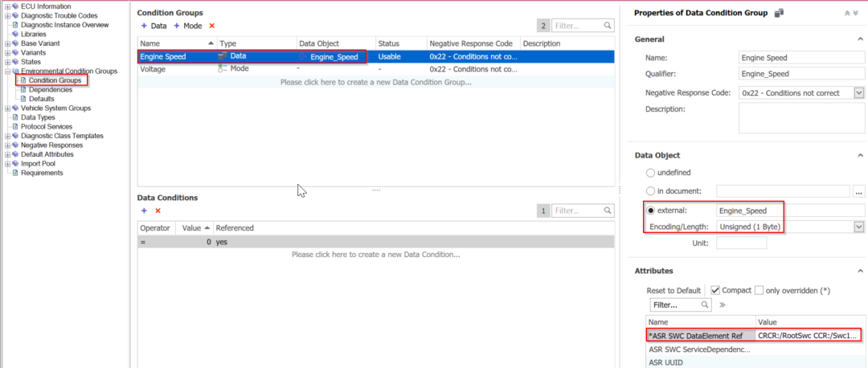Edit the Name field Engine Speed
This screenshot has height=368, width=868.
pyautogui.click(x=801, y=58)
